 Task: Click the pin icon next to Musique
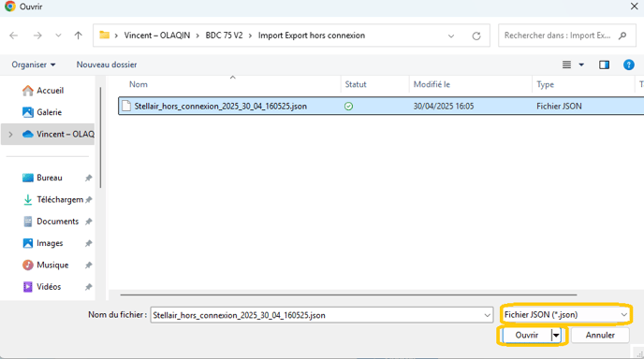(x=88, y=266)
